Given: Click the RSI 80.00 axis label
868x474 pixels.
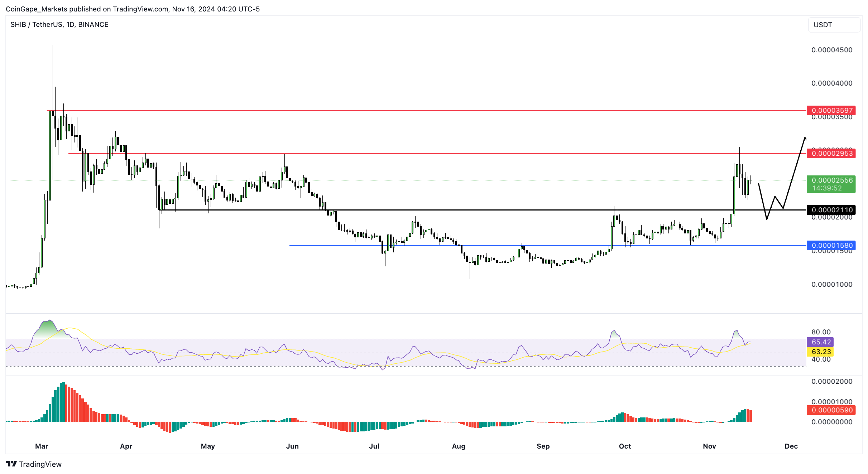Looking at the screenshot, I should [x=821, y=332].
